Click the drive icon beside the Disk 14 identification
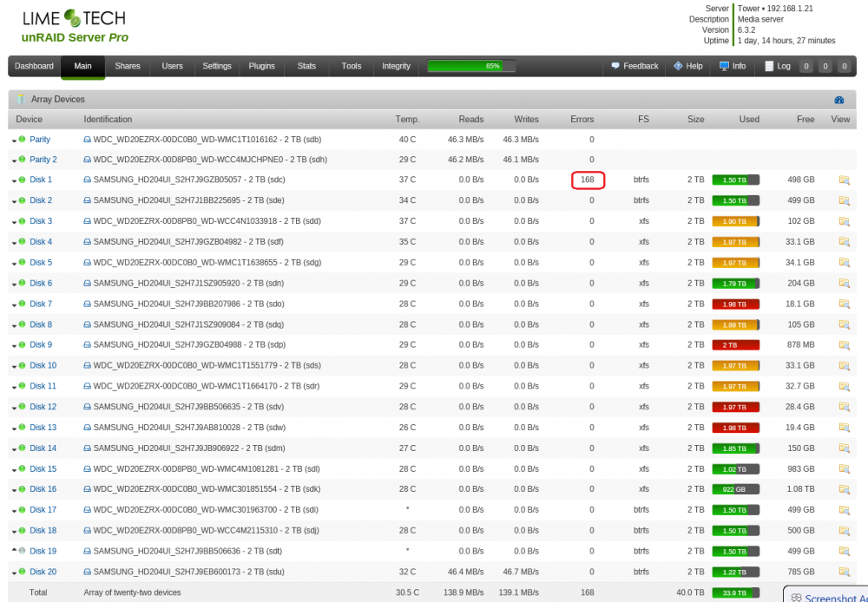Image resolution: width=868 pixels, height=602 pixels. [x=88, y=448]
